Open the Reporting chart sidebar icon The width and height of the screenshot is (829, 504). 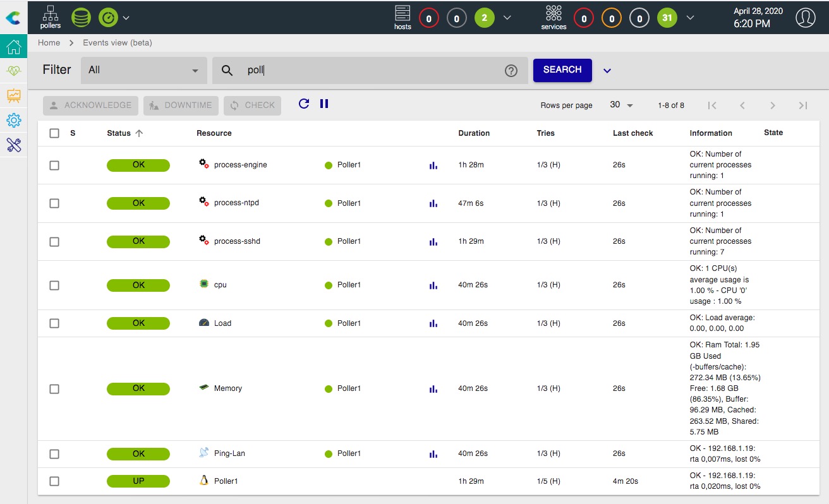(13, 96)
